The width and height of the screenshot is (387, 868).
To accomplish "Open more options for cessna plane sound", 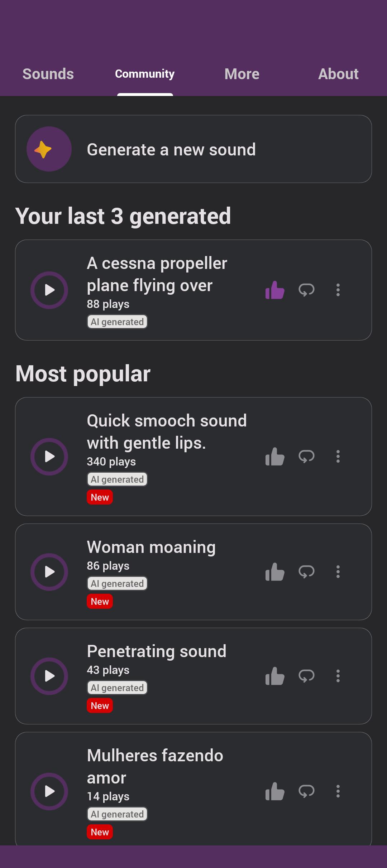I will (338, 290).
